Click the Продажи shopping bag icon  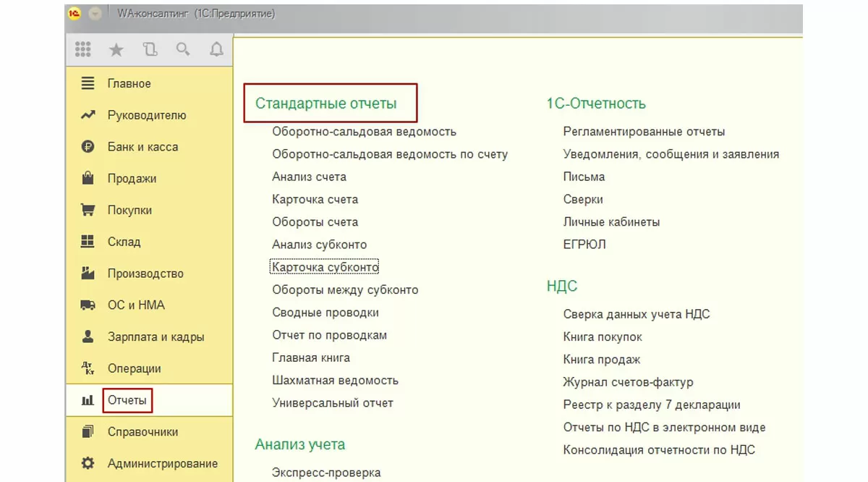(88, 178)
